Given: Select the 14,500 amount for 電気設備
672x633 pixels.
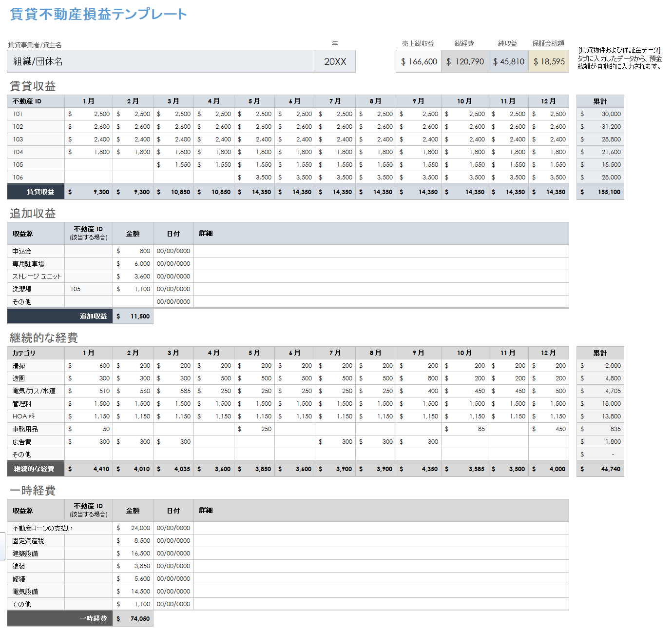Looking at the screenshot, I should (133, 592).
